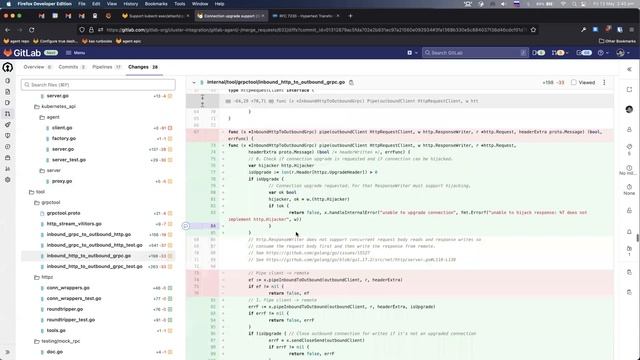Collapse the inbound_http_to_outbound_grpc.go diff file
Image resolution: width=640 pixels, height=360 pixels.
click(x=194, y=82)
